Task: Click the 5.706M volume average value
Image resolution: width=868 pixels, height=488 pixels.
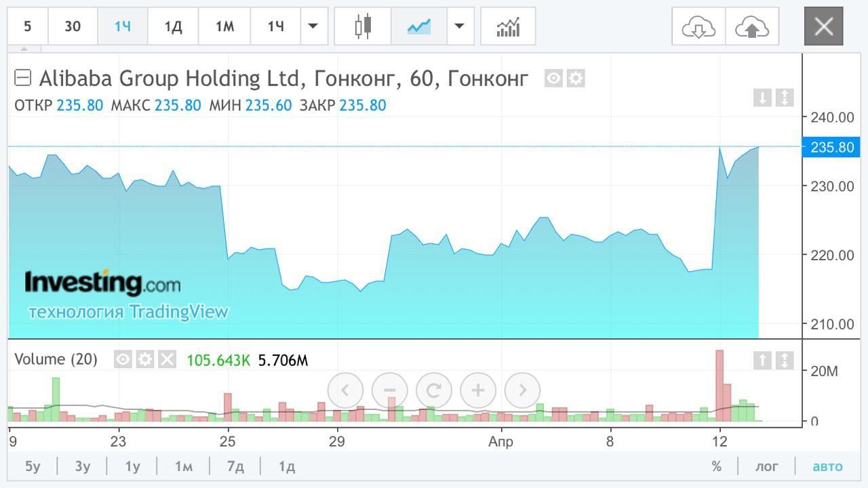Action: [x=283, y=361]
